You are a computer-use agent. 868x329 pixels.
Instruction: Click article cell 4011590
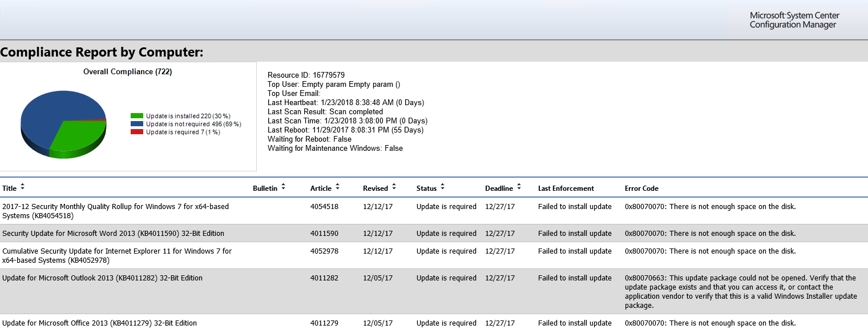(324, 234)
